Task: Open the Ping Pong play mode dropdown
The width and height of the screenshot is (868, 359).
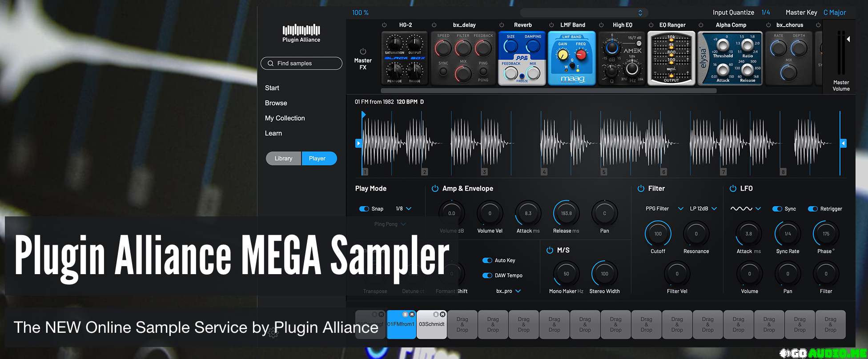Action: (x=390, y=224)
